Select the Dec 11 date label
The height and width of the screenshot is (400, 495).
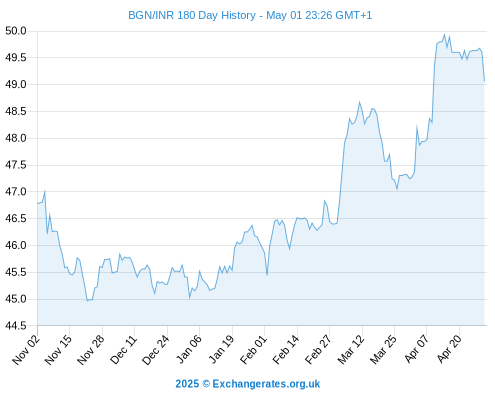click(x=124, y=349)
